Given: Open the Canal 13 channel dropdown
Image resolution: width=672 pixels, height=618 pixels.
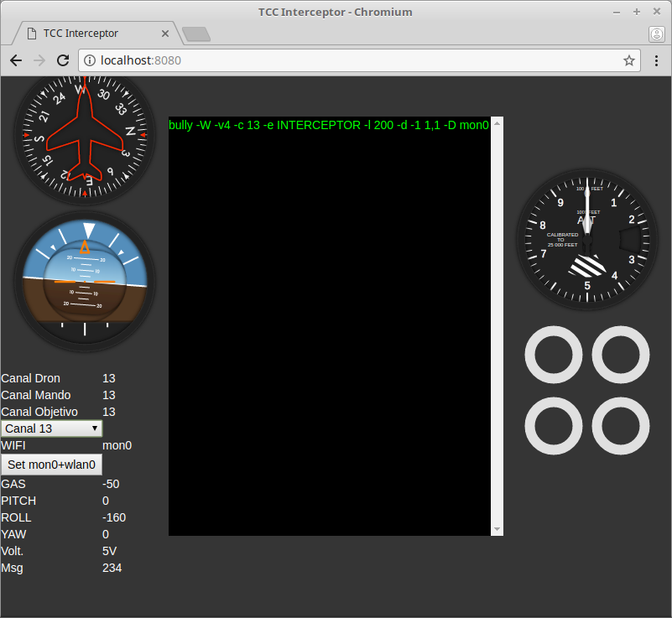Looking at the screenshot, I should coord(51,428).
